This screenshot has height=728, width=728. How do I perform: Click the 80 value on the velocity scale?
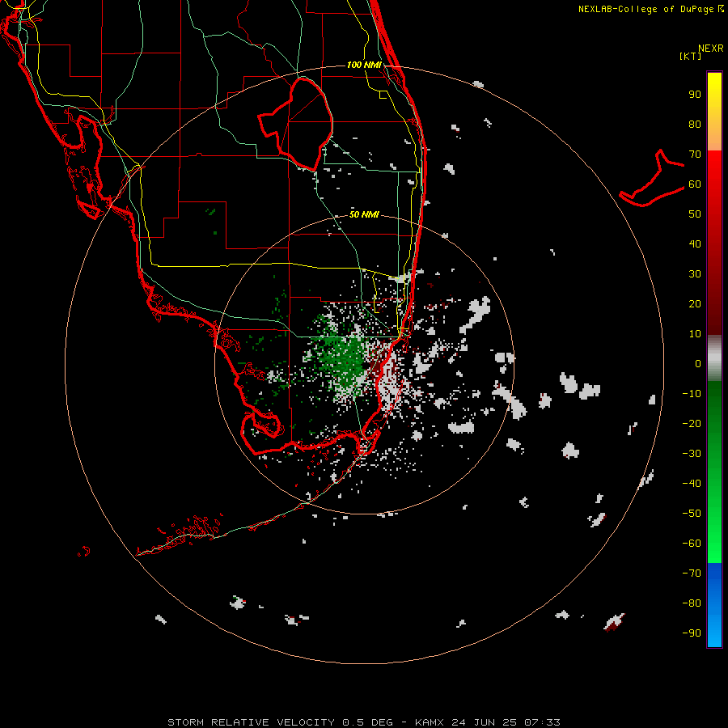[695, 124]
